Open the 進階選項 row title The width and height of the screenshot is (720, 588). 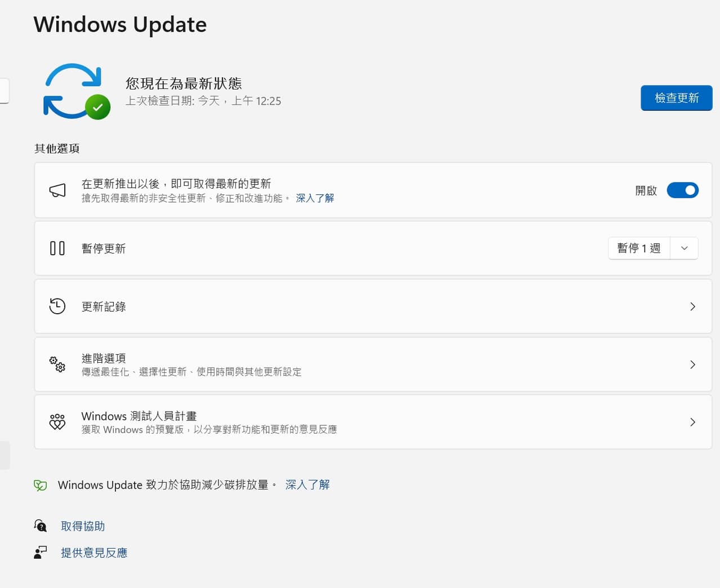pos(104,358)
